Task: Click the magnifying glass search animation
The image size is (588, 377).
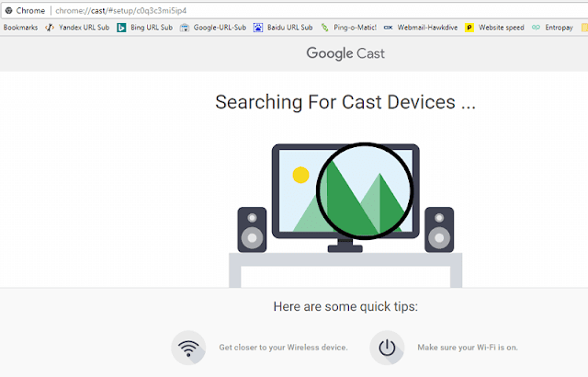Action: click(365, 191)
